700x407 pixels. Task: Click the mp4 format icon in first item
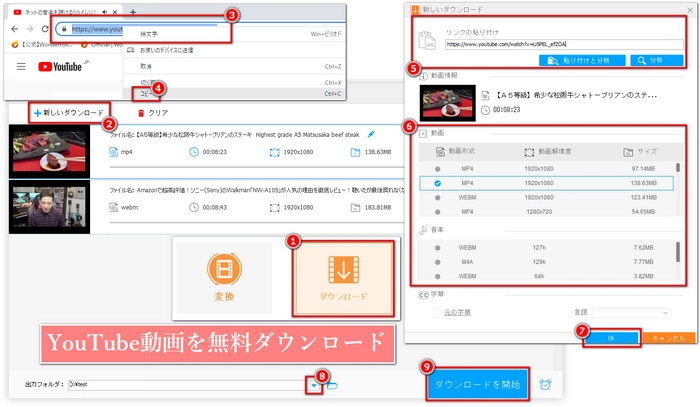(114, 152)
